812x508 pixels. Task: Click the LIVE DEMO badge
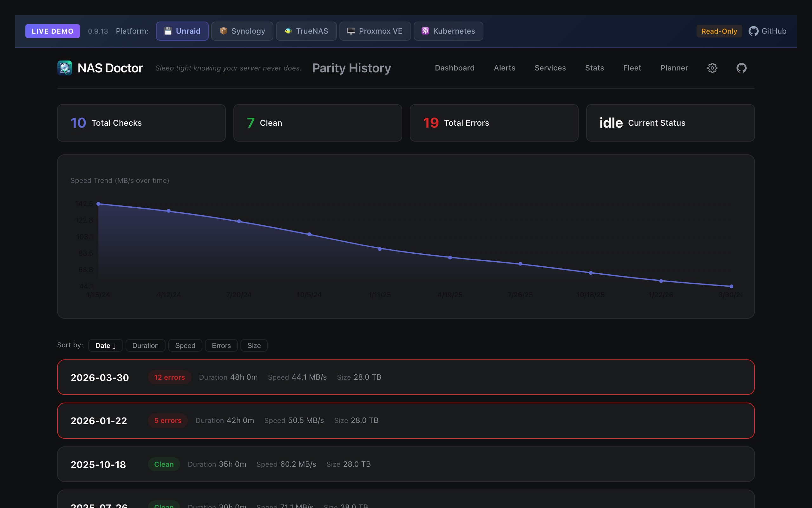[53, 31]
